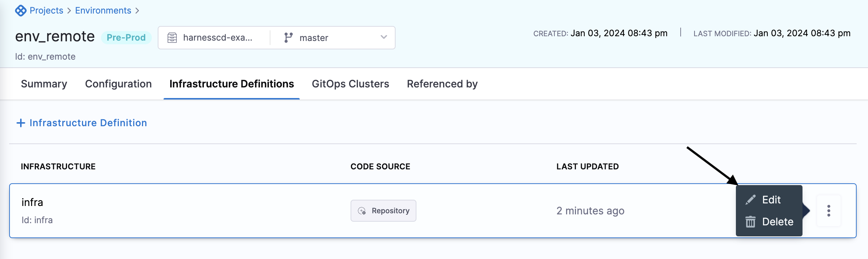868x259 pixels.
Task: Switch to the Configuration tab
Action: 118,84
